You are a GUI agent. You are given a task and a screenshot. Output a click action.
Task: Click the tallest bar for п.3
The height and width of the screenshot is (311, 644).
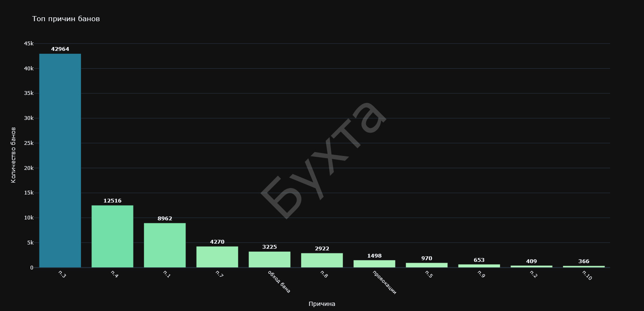pyautogui.click(x=60, y=161)
